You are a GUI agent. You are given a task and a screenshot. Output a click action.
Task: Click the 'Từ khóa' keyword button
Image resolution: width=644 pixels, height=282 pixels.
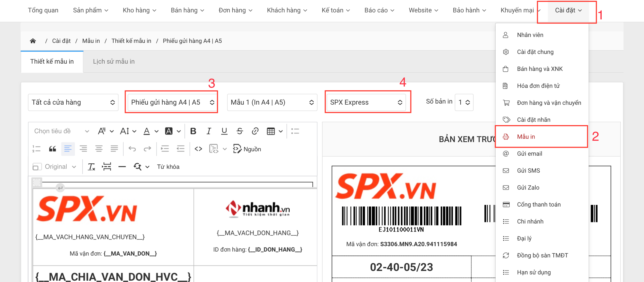(168, 167)
